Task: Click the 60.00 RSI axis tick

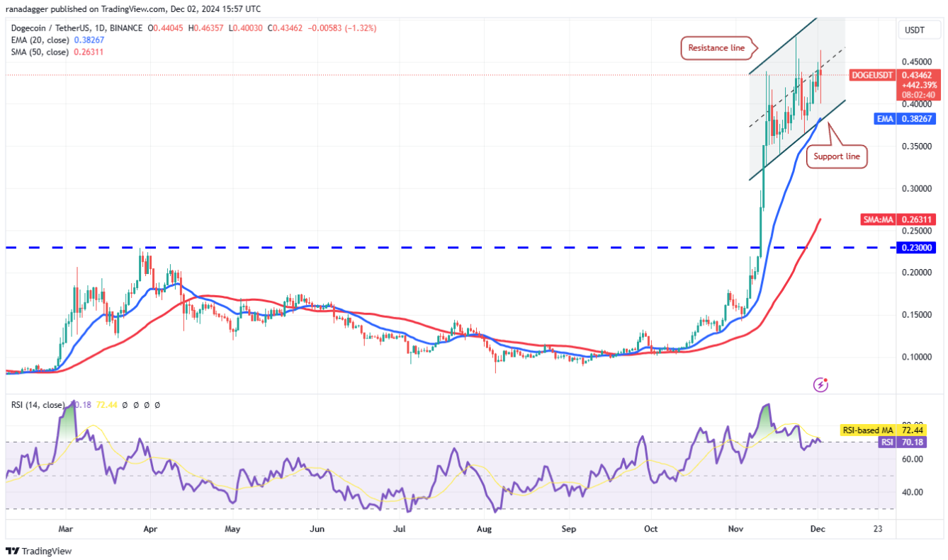Action: [912, 459]
